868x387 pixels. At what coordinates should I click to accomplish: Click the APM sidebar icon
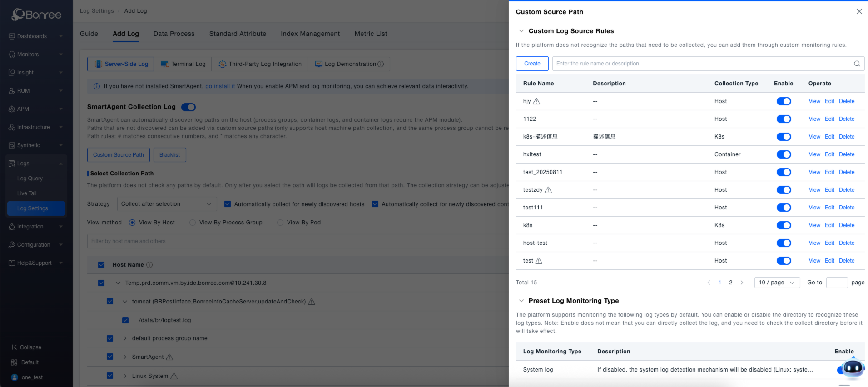coord(12,109)
